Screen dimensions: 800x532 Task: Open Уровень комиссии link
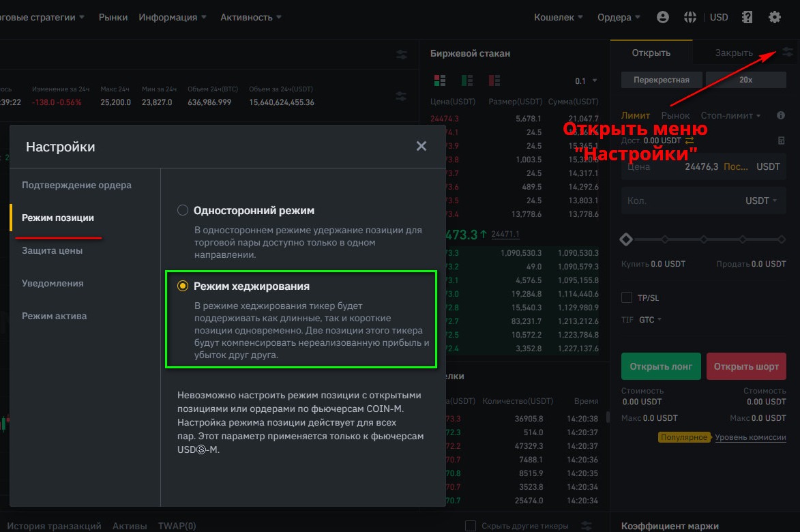750,437
